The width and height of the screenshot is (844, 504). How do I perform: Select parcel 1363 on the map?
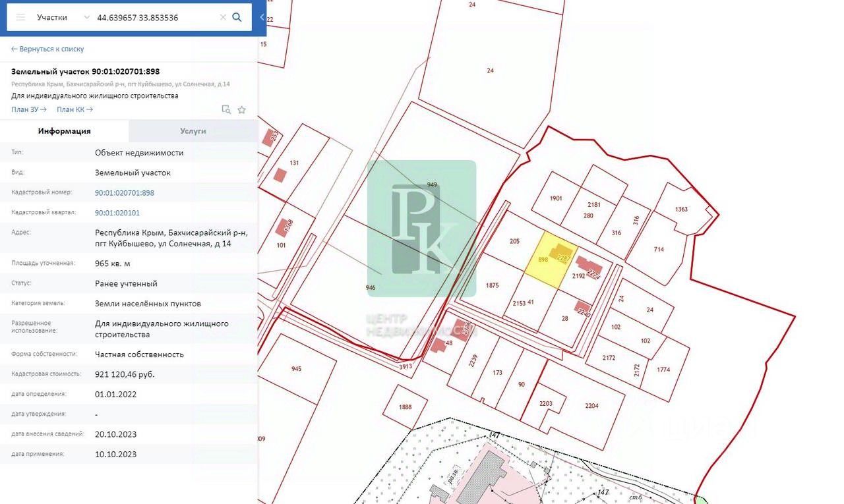point(681,210)
